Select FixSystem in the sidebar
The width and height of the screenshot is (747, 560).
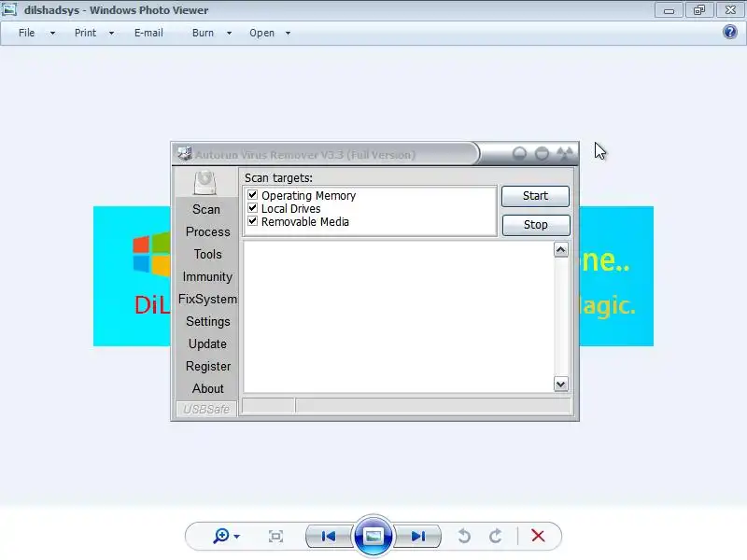(207, 299)
